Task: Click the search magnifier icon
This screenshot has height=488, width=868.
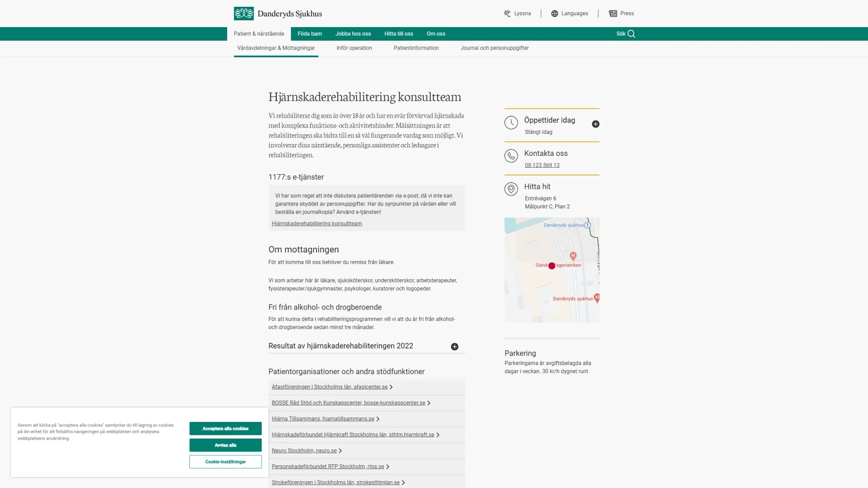Action: click(x=632, y=34)
